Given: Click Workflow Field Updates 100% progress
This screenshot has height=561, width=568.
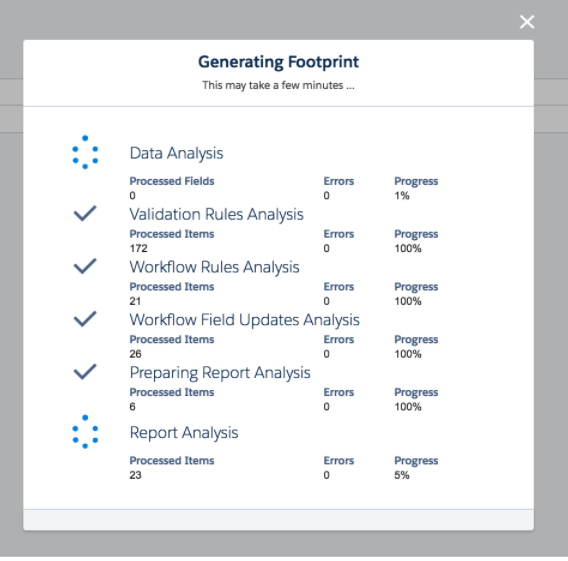Looking at the screenshot, I should point(408,354).
